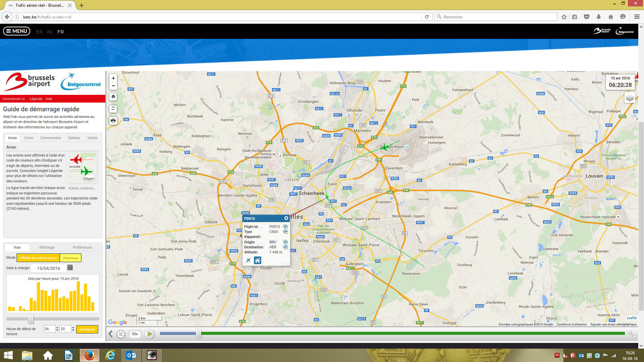Select the Balises guide tab
Screen dimensions: 644x362
(74, 138)
